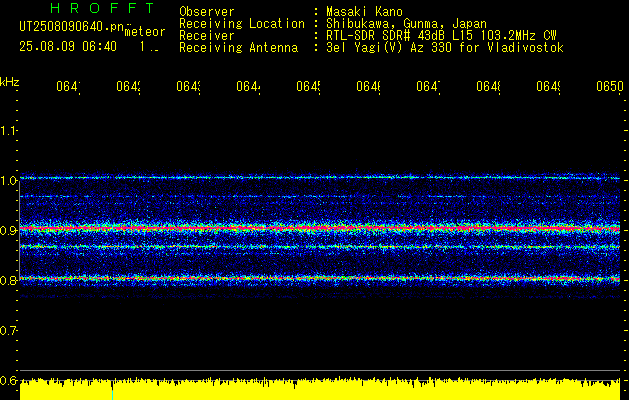Click the yellow signal level graph at the bottom
629x400 pixels.
(x=320, y=389)
